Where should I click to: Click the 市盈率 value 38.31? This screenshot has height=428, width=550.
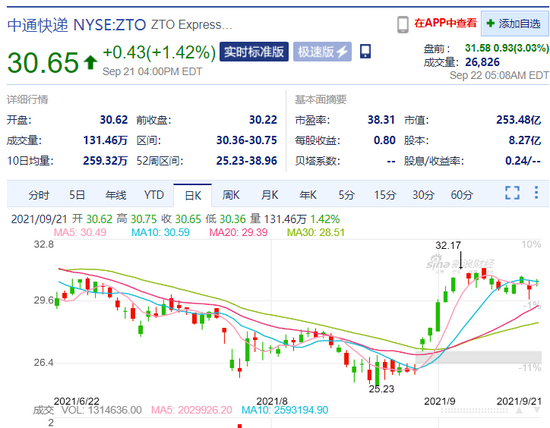381,120
